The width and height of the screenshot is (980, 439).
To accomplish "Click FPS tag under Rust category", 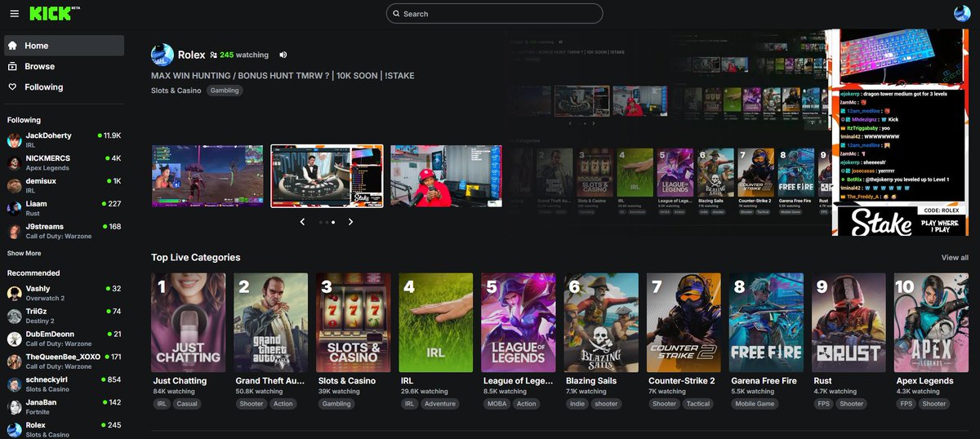I will coord(824,404).
